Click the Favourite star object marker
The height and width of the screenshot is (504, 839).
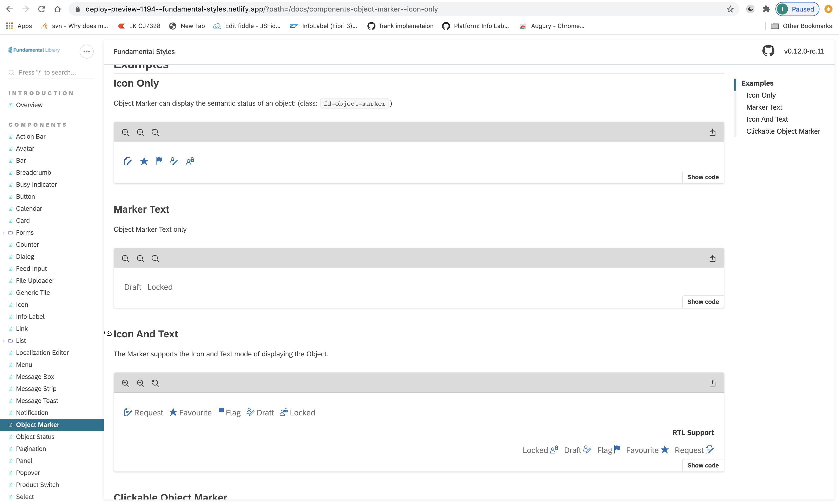[144, 161]
